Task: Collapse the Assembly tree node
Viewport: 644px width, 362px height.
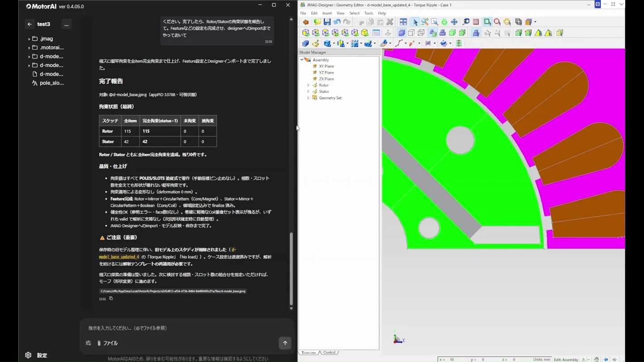Action: [302, 59]
